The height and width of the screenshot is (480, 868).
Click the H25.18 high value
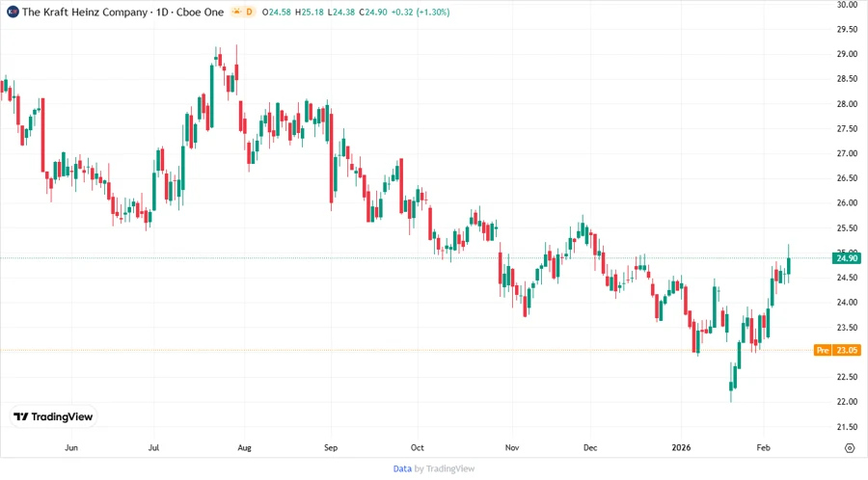pos(309,12)
